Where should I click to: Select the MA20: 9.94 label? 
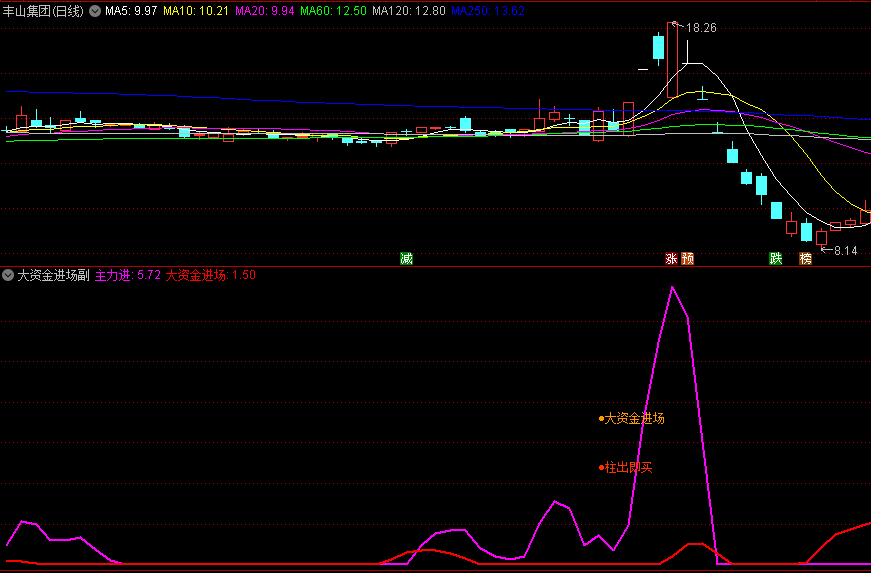click(265, 11)
